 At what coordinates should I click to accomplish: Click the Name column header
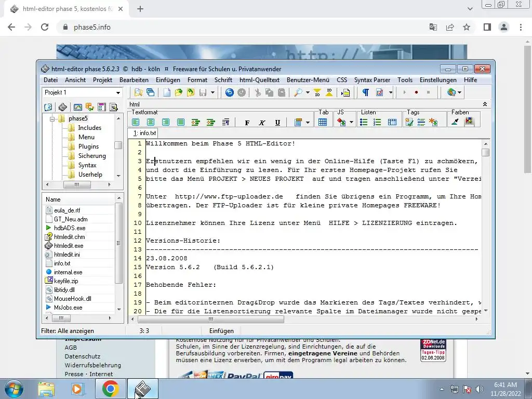(79, 199)
